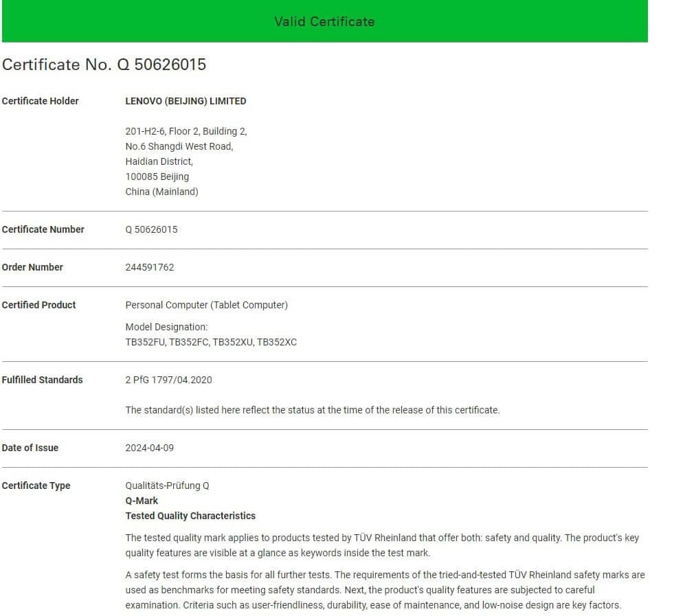Select the LENOVO (BEIJING) LIMITED holder name
This screenshot has width=674, height=616.
(186, 101)
